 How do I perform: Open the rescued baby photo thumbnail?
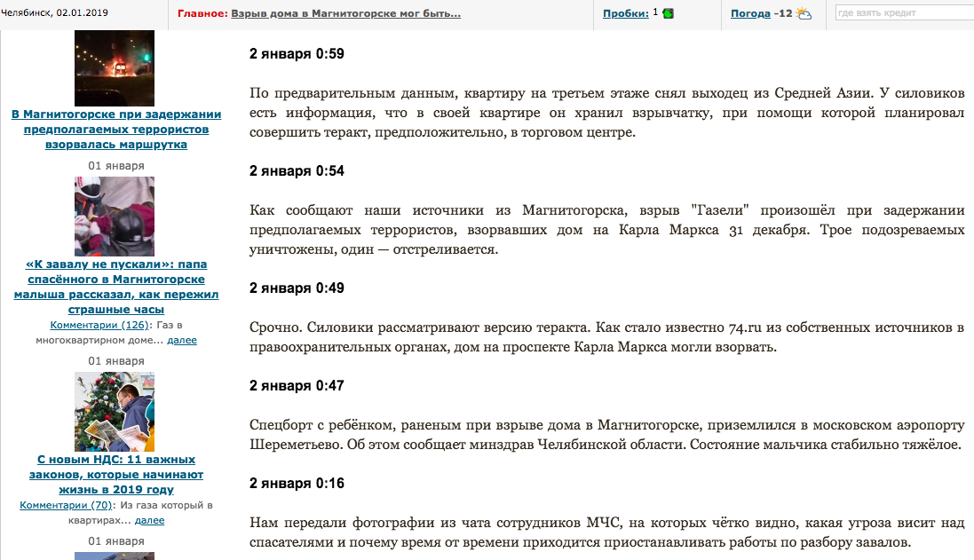(x=115, y=216)
